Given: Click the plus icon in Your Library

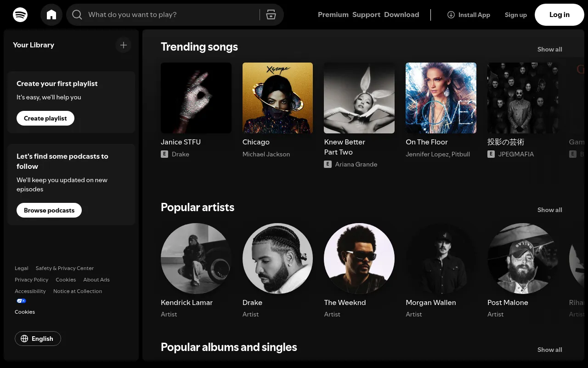Looking at the screenshot, I should click(123, 45).
